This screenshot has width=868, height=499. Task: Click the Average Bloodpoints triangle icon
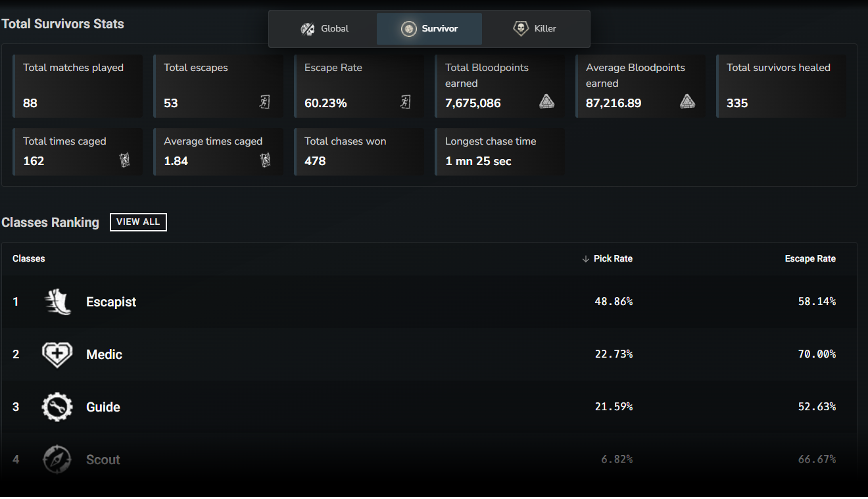click(x=687, y=101)
